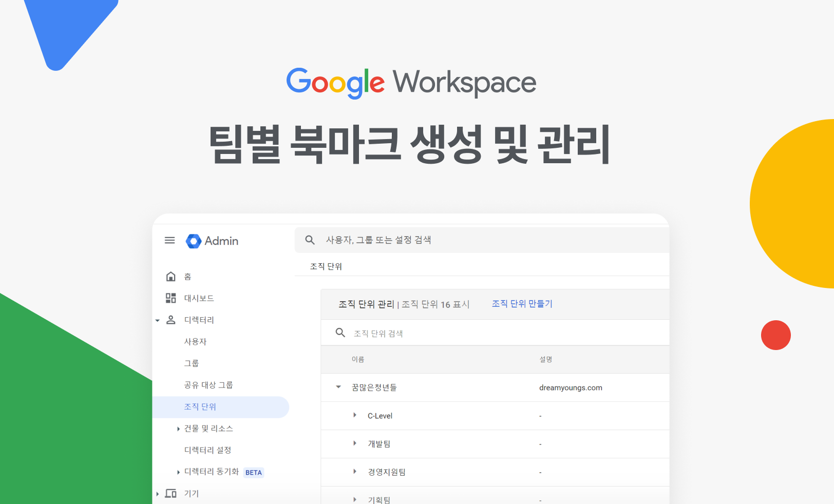Open the 대시보드 dashboard icon
Screen dimensions: 834x504
170,298
